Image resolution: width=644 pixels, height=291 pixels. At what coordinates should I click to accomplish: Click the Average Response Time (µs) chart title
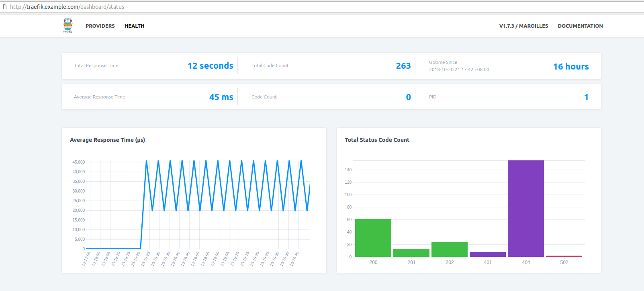click(x=107, y=140)
